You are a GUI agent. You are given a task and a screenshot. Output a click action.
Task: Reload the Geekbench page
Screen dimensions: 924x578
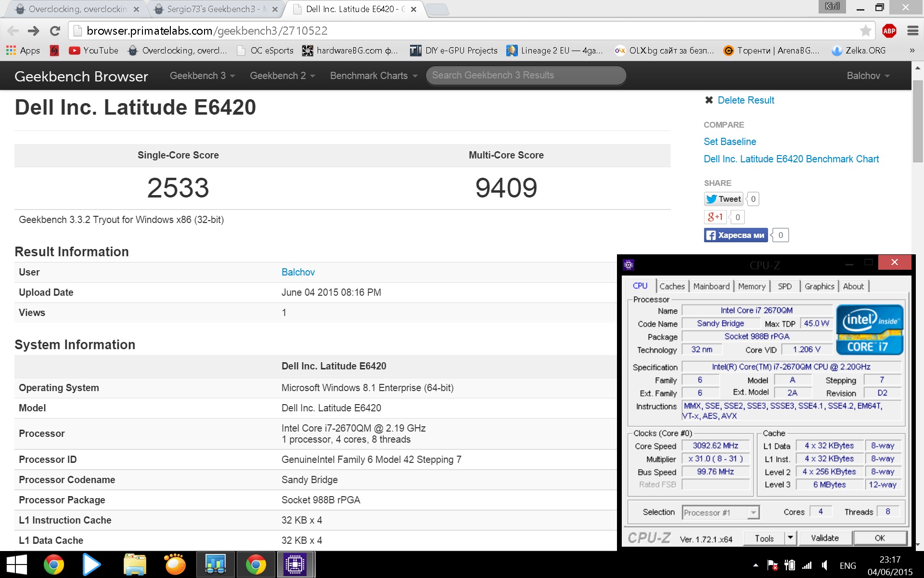pyautogui.click(x=55, y=31)
